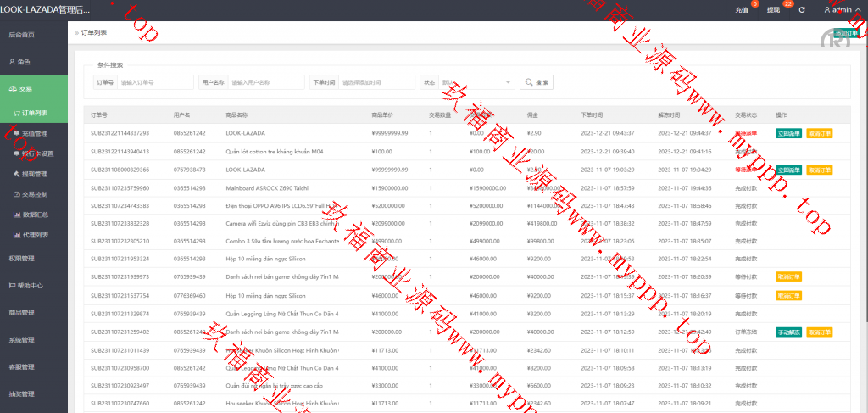Click 立即派单 on the first order row
868x413 pixels.
(x=788, y=133)
